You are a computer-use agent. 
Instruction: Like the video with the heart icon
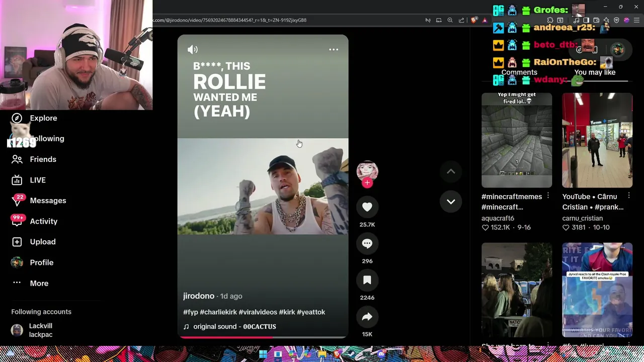pyautogui.click(x=367, y=207)
